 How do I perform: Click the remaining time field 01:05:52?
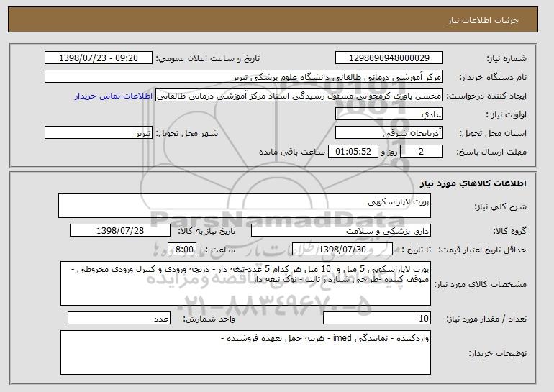click(353, 152)
